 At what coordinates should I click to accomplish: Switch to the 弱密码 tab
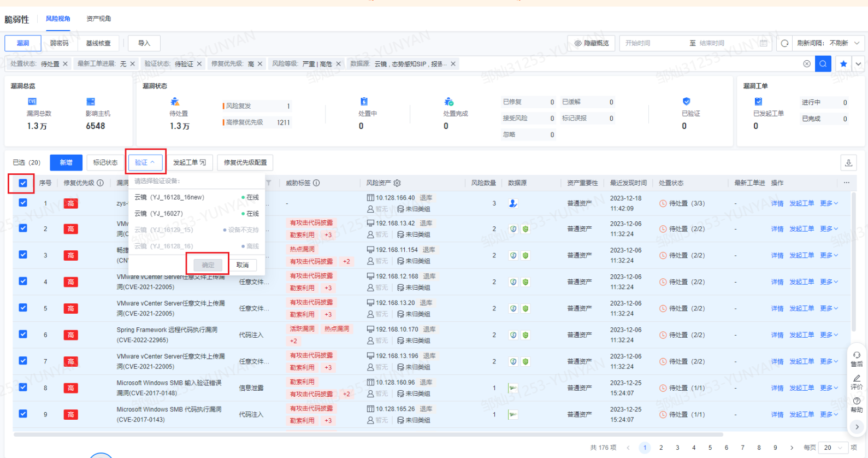60,43
